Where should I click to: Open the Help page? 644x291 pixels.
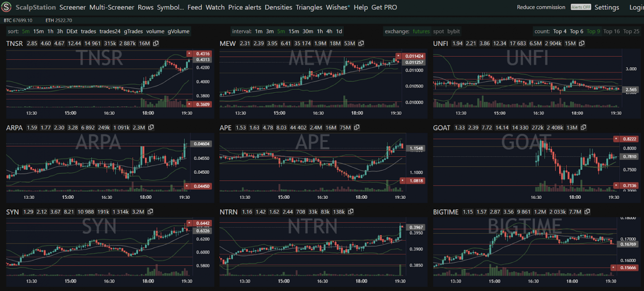(361, 7)
